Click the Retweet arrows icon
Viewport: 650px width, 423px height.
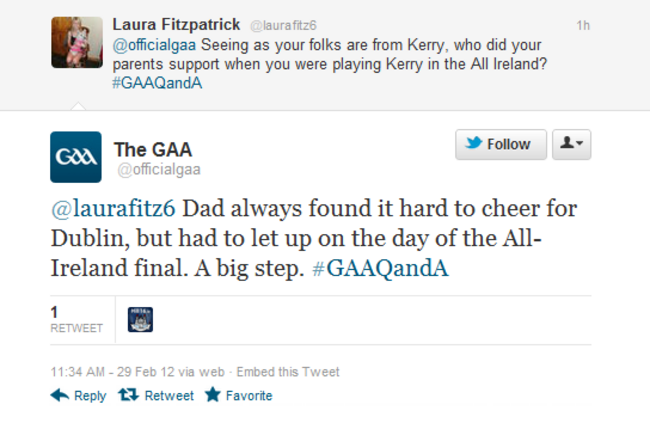click(128, 396)
